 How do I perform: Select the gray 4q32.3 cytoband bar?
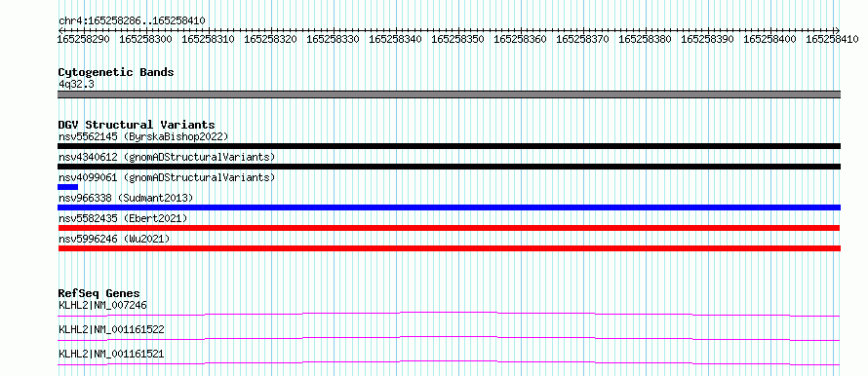[449, 94]
